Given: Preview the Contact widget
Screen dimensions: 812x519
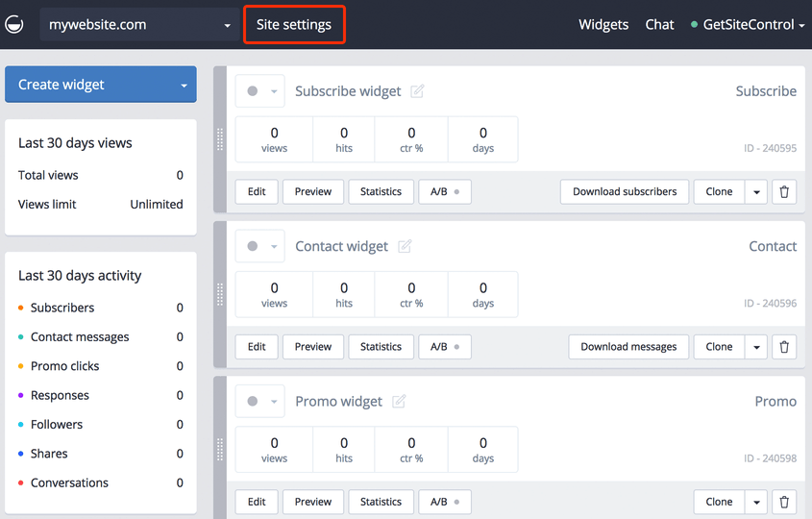Looking at the screenshot, I should click(x=312, y=347).
